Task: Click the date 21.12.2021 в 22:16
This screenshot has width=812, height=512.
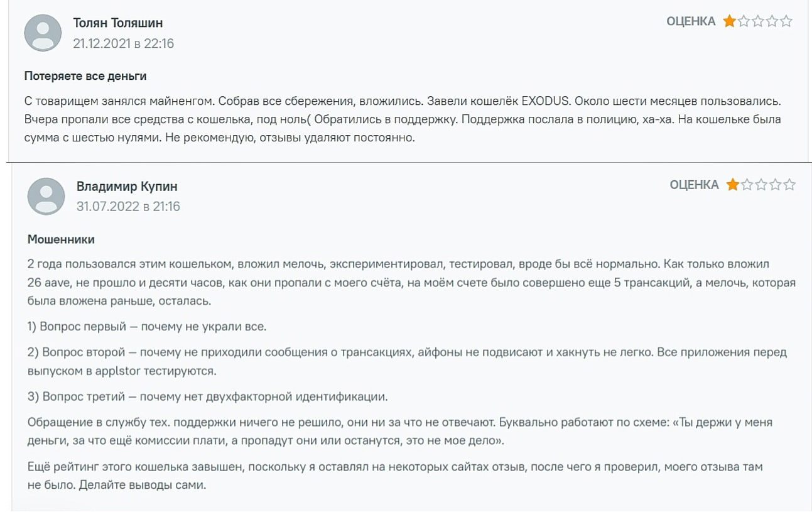Action: click(124, 43)
